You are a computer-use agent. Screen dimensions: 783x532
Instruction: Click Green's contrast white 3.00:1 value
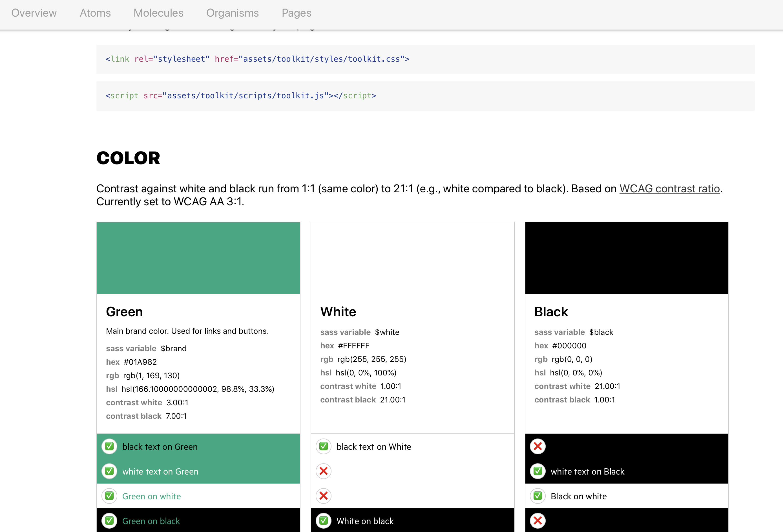pos(177,402)
